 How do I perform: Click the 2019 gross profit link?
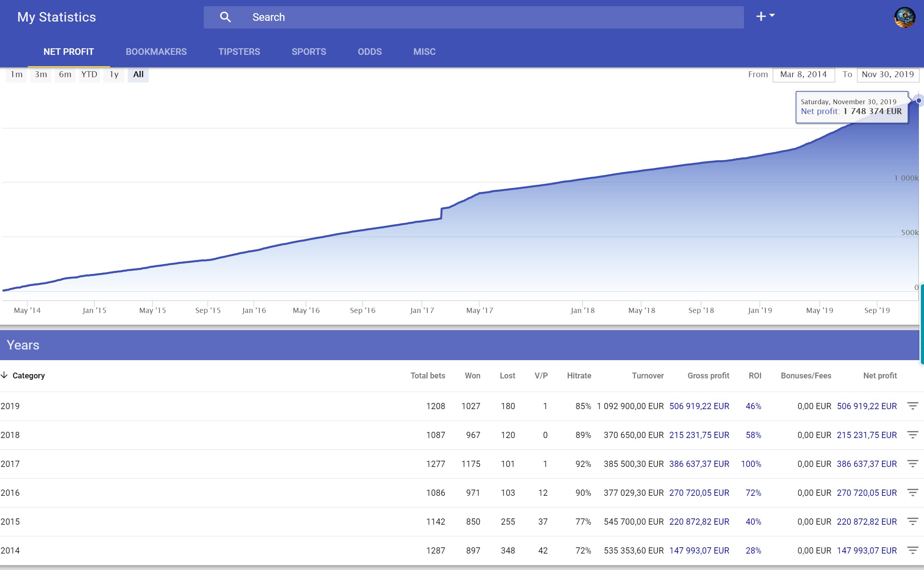pyautogui.click(x=699, y=406)
